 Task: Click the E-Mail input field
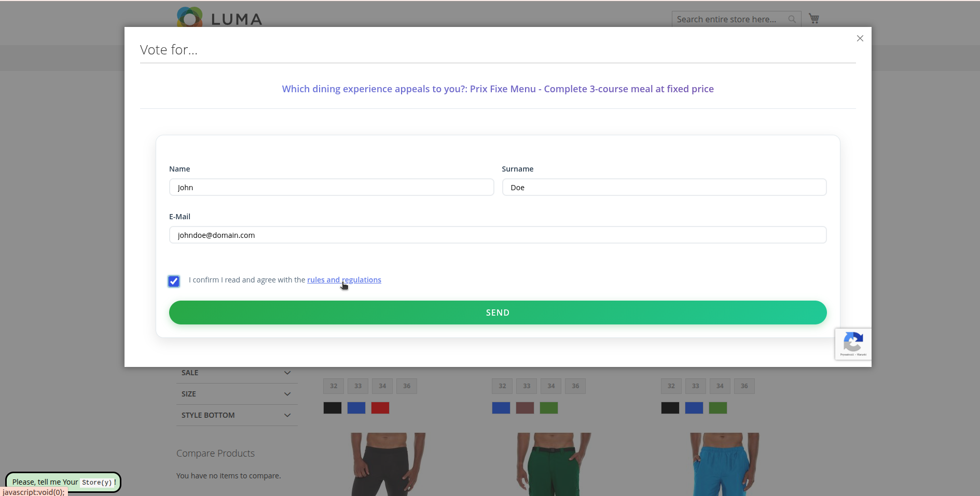pos(497,235)
